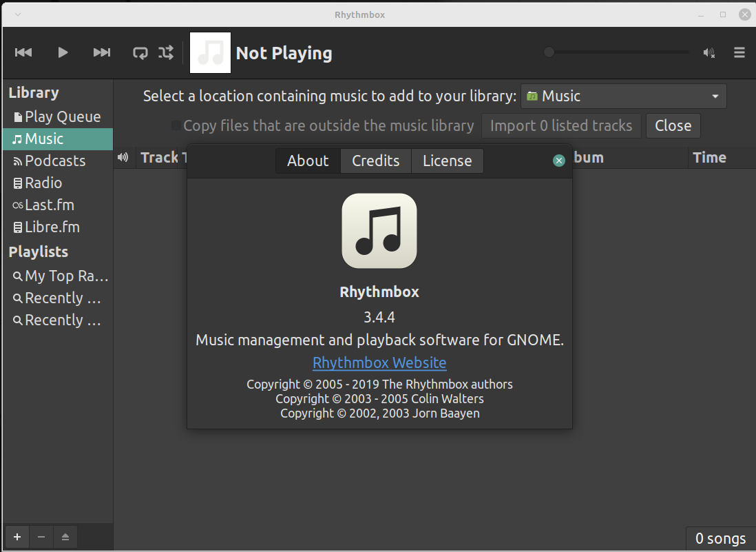Sort by the Time column header
756x552 pixels.
tap(722, 158)
